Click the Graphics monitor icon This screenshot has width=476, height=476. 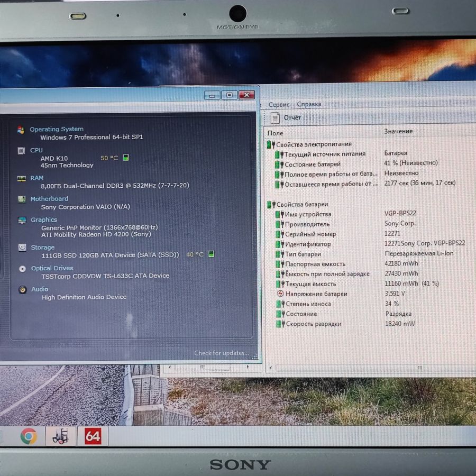point(22,220)
